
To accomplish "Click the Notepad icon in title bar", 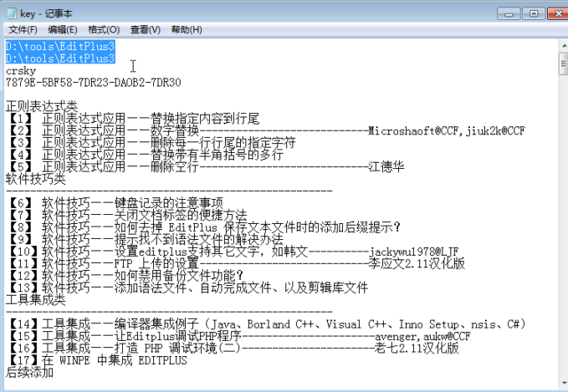I will click(12, 13).
